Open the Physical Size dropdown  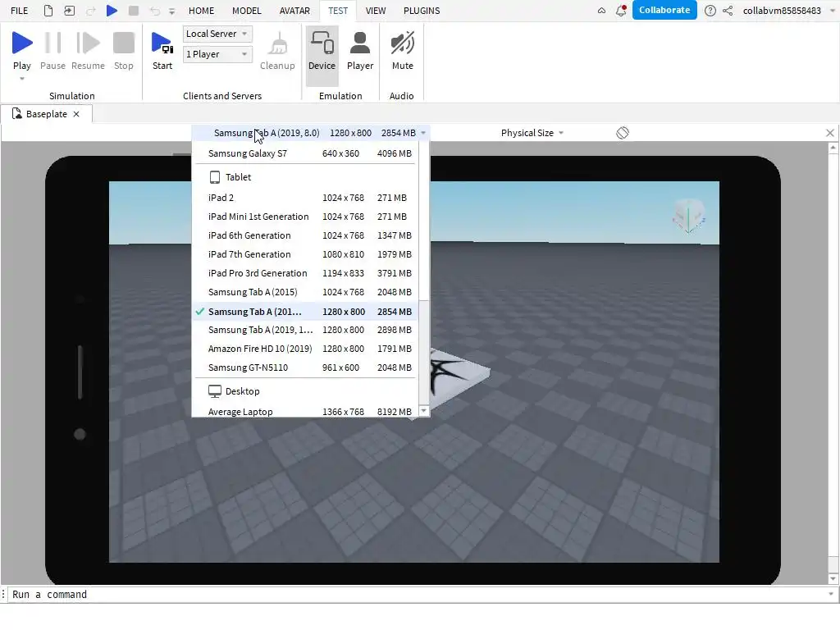pyautogui.click(x=532, y=133)
